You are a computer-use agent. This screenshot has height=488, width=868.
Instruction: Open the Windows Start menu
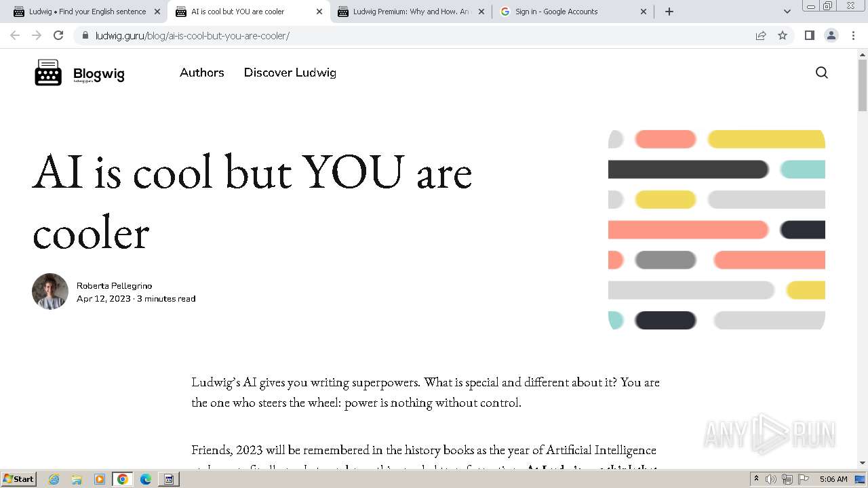[19, 479]
